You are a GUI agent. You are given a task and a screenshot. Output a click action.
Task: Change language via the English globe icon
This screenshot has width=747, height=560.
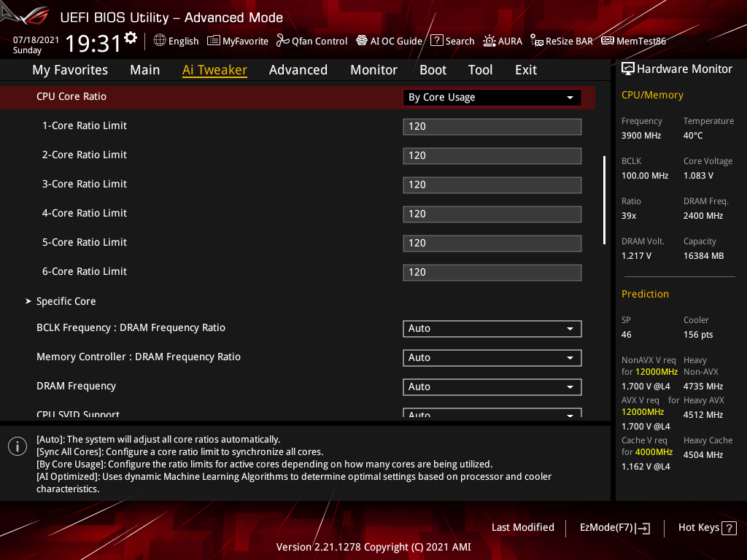pos(176,41)
